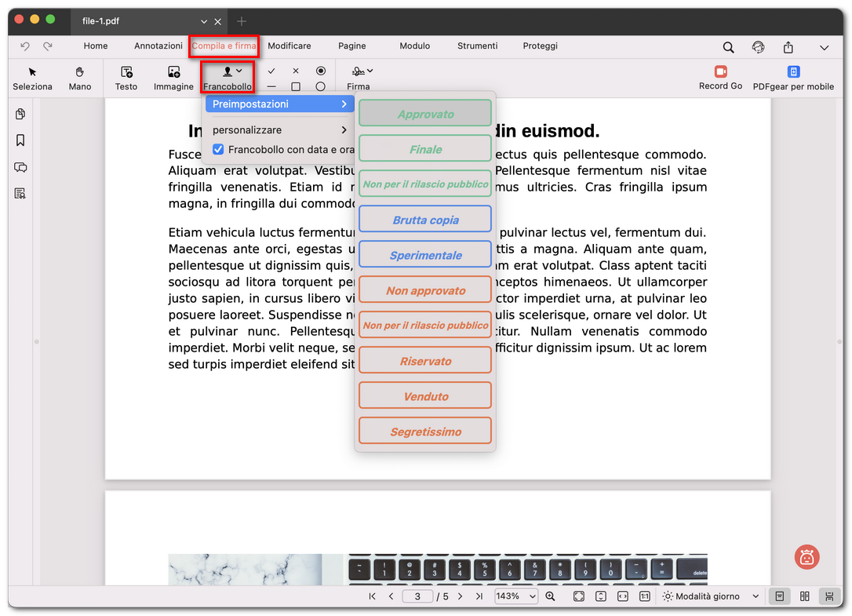Launch Record Go screen recorder
Viewport: 852px width, 616px height.
(x=719, y=77)
